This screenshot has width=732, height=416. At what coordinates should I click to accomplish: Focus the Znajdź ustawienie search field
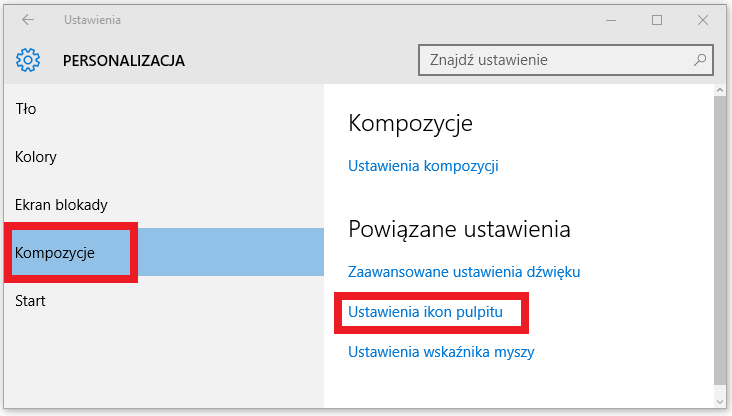[x=566, y=60]
